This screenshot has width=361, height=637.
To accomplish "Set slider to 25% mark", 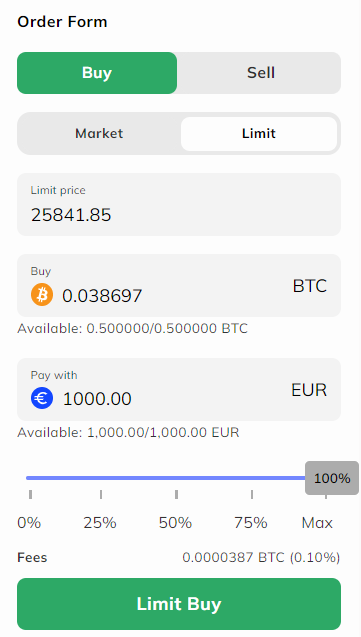I will pos(100,522).
